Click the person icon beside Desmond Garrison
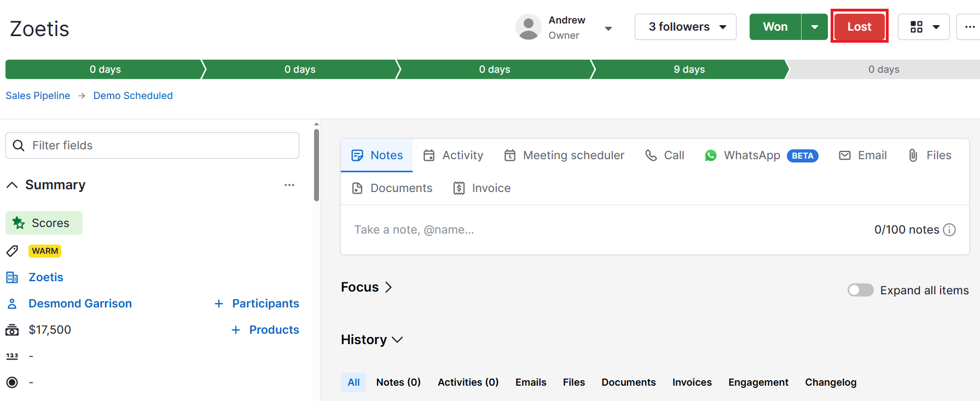Screen dimensions: 980x401 (12, 304)
